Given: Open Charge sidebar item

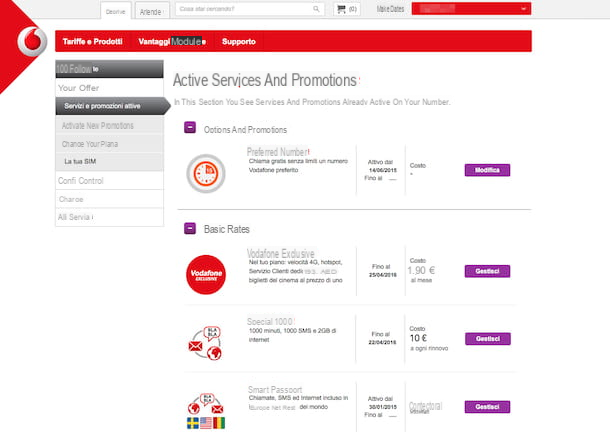Looking at the screenshot, I should click(x=109, y=199).
